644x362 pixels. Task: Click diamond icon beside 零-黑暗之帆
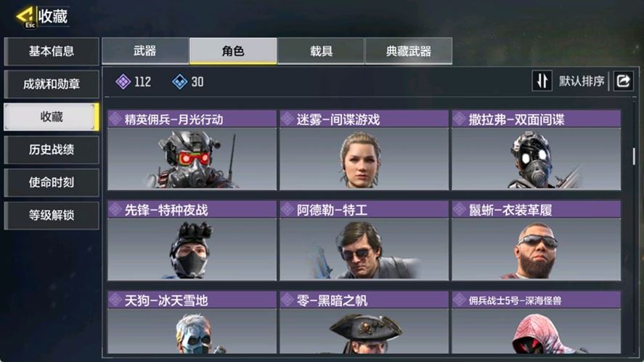click(287, 300)
